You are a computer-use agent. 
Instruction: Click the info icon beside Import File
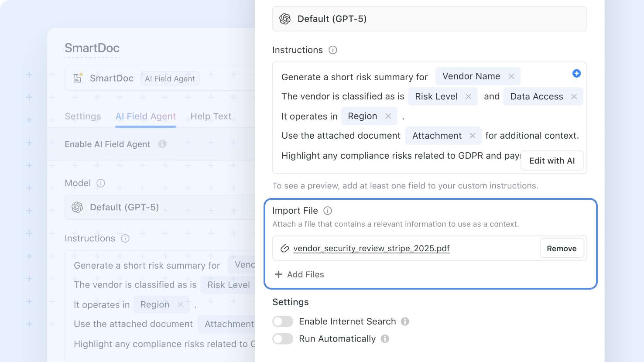coord(327,211)
